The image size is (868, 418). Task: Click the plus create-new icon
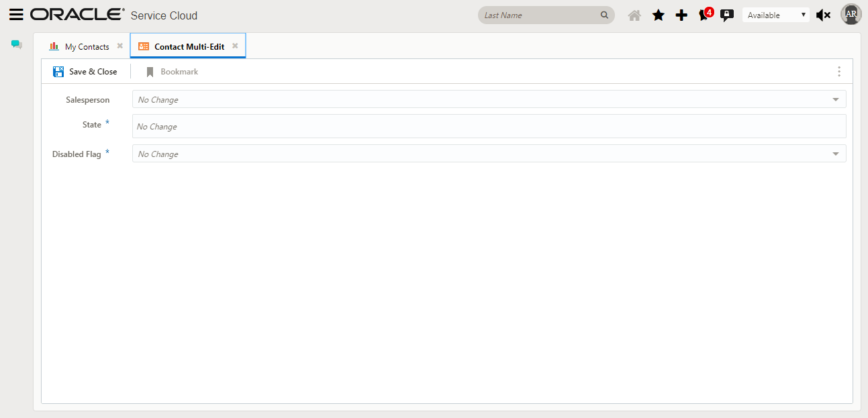681,15
